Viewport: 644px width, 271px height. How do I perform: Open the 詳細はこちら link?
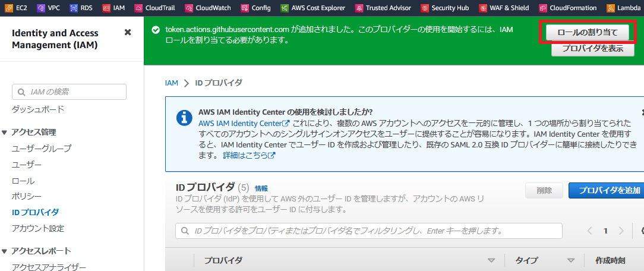[249, 155]
